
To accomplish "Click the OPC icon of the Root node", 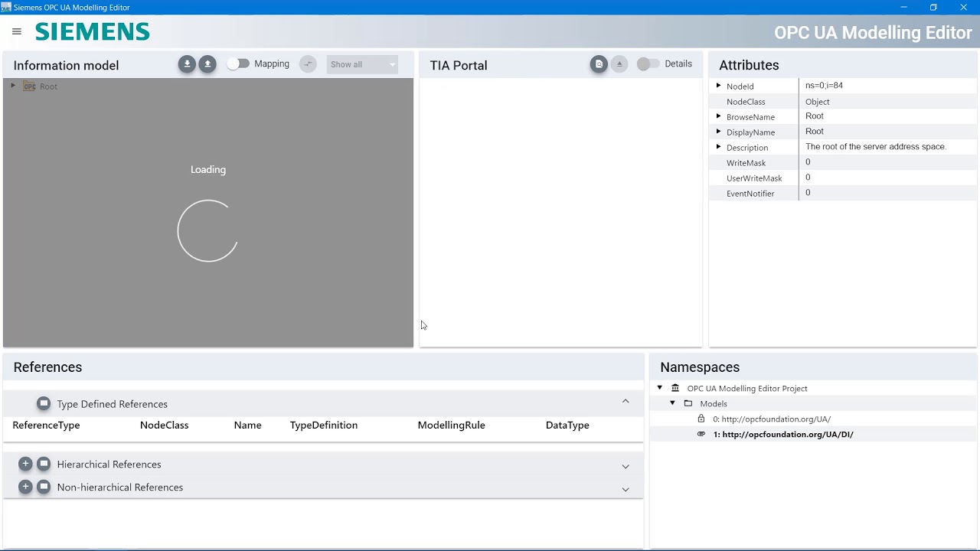I will tap(29, 86).
